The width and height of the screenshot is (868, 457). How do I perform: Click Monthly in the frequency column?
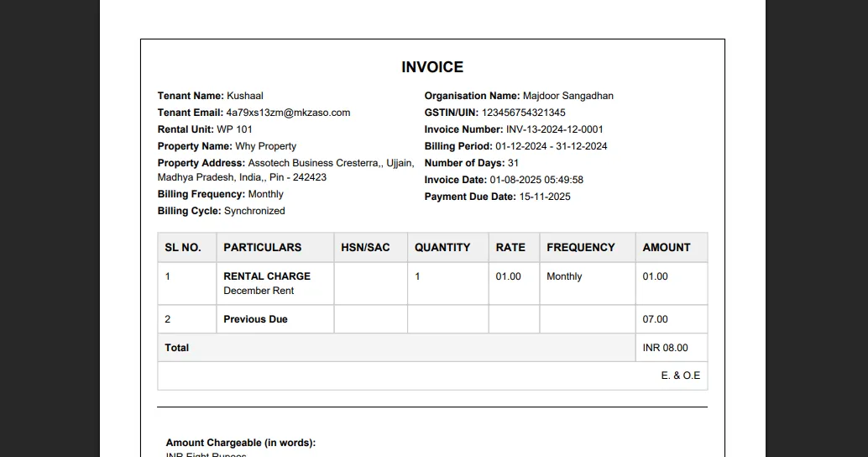tap(564, 276)
